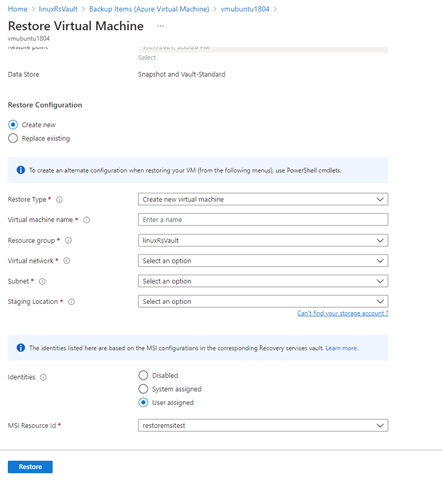Open the MSI Resource Id dropdown
Viewport: 443px width, 480px height.
tap(263, 425)
